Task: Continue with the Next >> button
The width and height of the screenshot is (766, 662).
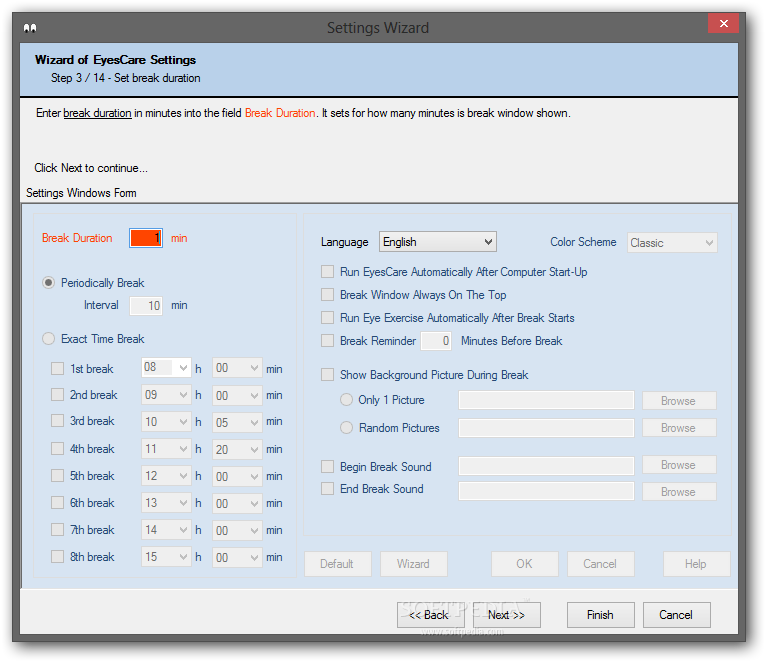Action: coord(507,615)
